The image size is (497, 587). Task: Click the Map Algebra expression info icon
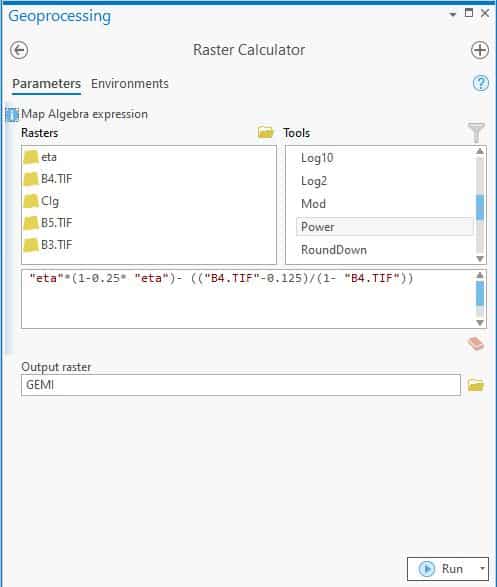tap(12, 115)
